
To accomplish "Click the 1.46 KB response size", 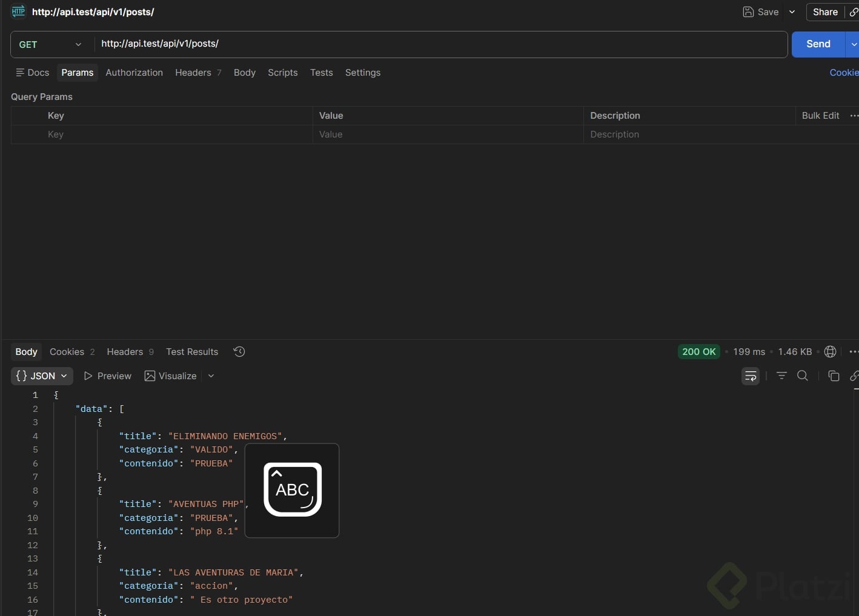I will tap(795, 352).
